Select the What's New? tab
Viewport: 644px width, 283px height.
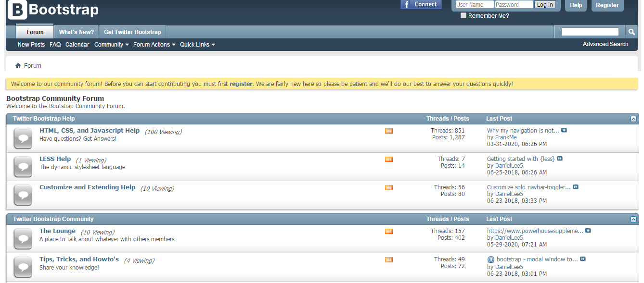pos(77,32)
